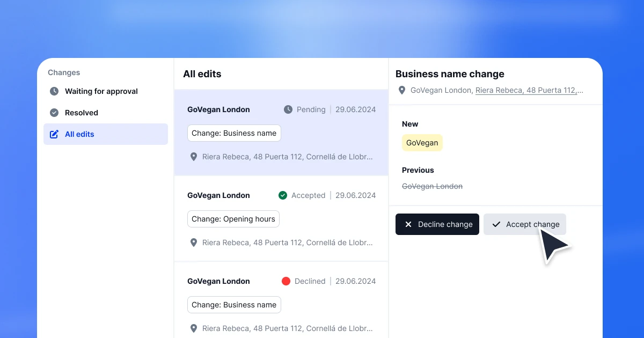Click the pin icon on the pending edit card

click(x=194, y=157)
